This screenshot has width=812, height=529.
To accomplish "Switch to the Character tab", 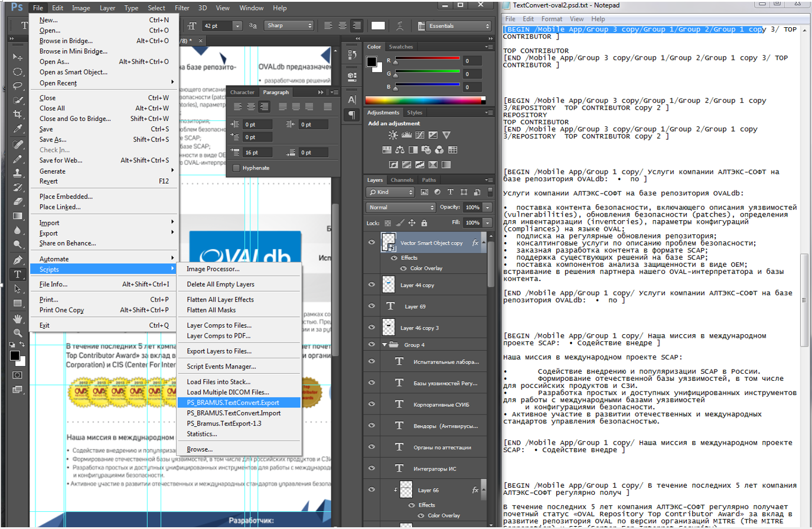I will (x=242, y=92).
